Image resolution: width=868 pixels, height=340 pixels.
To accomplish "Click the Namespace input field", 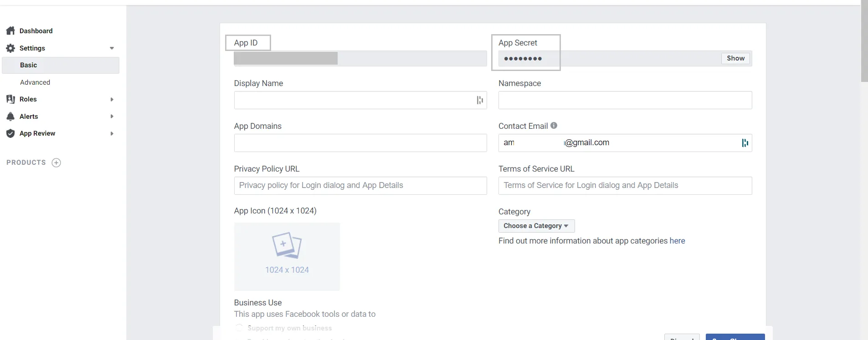I will pos(625,100).
